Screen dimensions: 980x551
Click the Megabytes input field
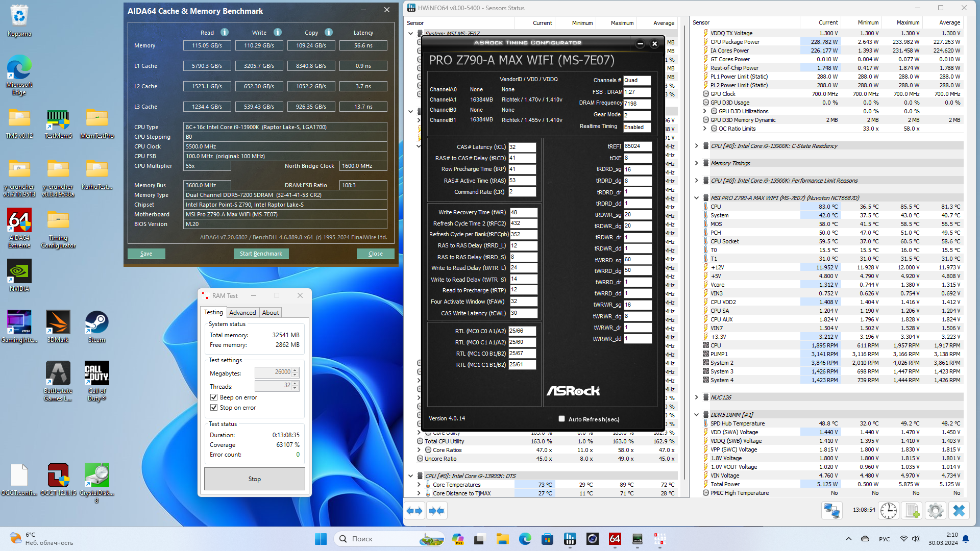pyautogui.click(x=273, y=373)
